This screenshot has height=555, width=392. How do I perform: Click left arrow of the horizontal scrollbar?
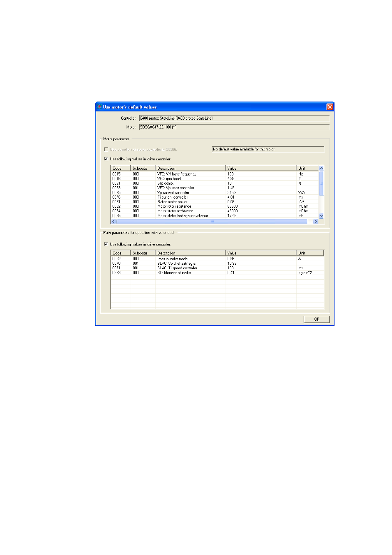pos(114,222)
